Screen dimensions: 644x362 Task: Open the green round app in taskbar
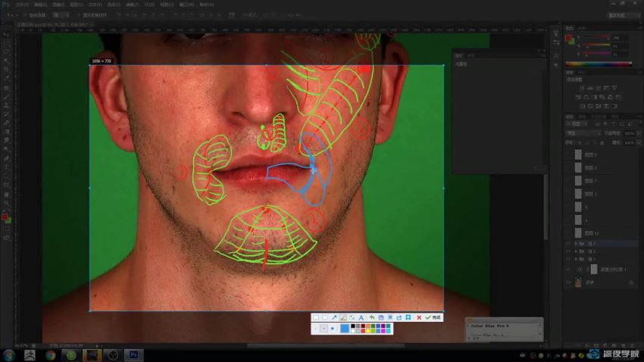(x=71, y=355)
